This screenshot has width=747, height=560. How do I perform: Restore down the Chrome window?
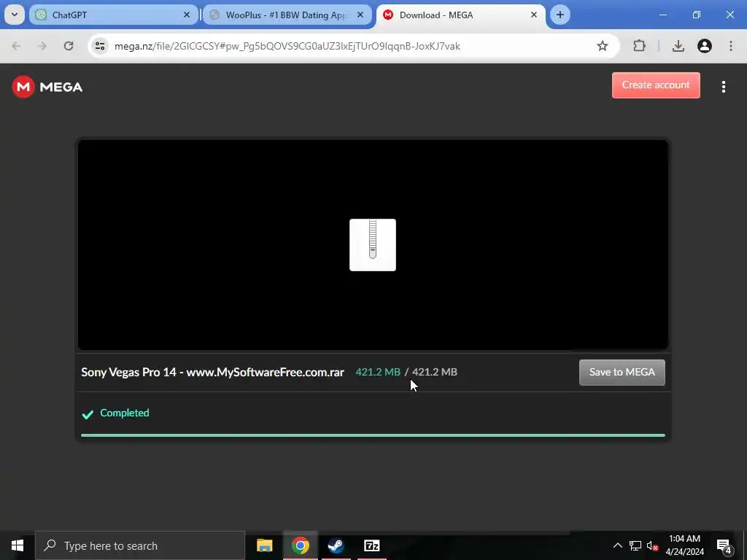click(696, 15)
